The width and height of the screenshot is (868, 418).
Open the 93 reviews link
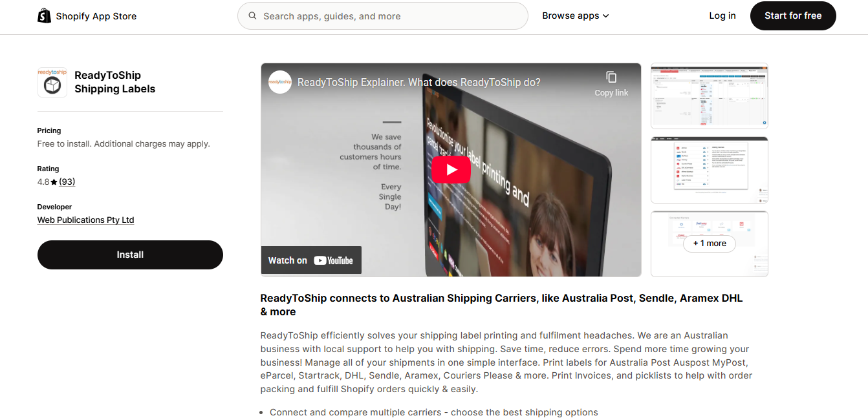[x=68, y=182]
